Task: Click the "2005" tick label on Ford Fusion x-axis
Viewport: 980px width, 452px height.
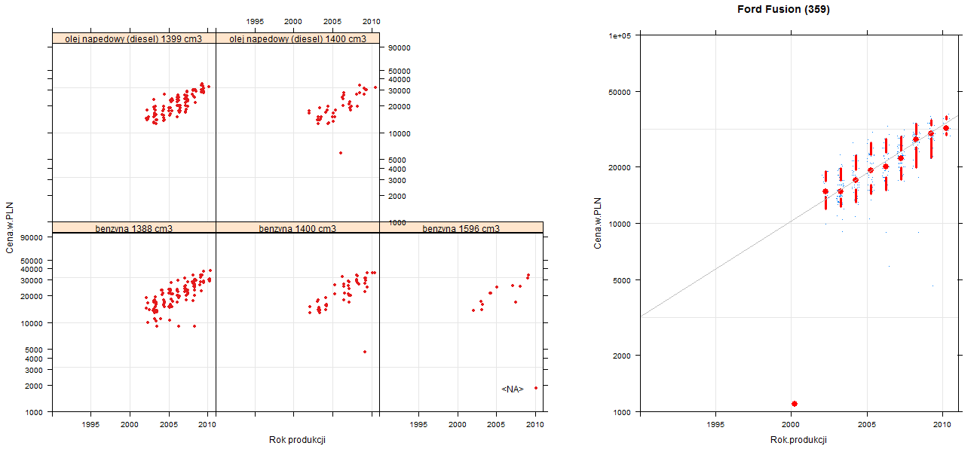Action: click(867, 425)
